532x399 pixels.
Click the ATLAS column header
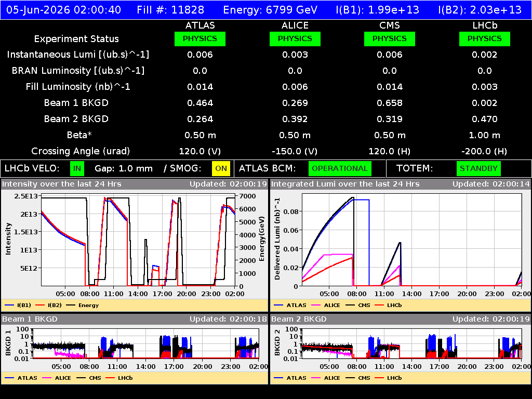click(200, 25)
